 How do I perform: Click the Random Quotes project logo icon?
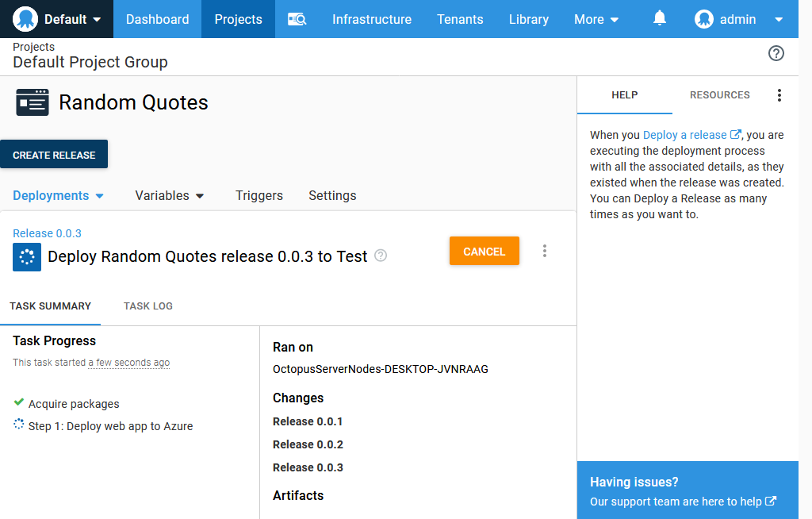point(33,102)
